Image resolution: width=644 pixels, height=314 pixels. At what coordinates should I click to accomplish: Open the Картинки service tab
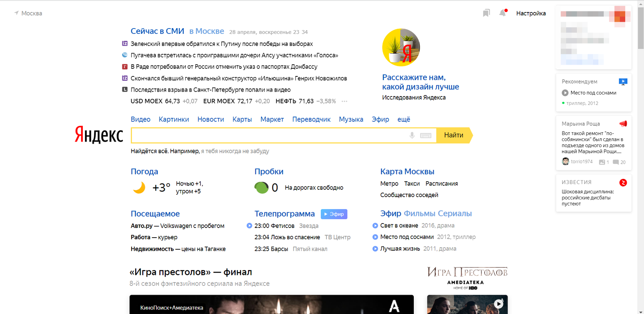click(x=174, y=119)
